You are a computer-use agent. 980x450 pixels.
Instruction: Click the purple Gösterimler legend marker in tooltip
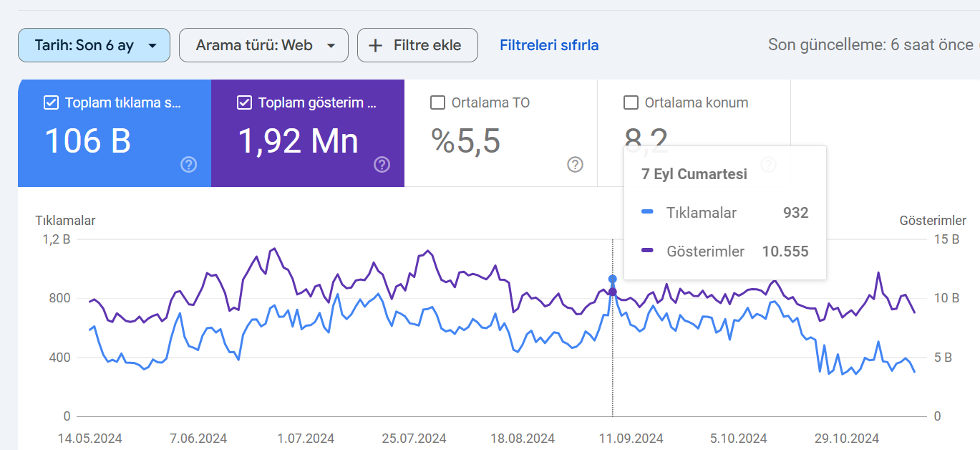pos(647,251)
